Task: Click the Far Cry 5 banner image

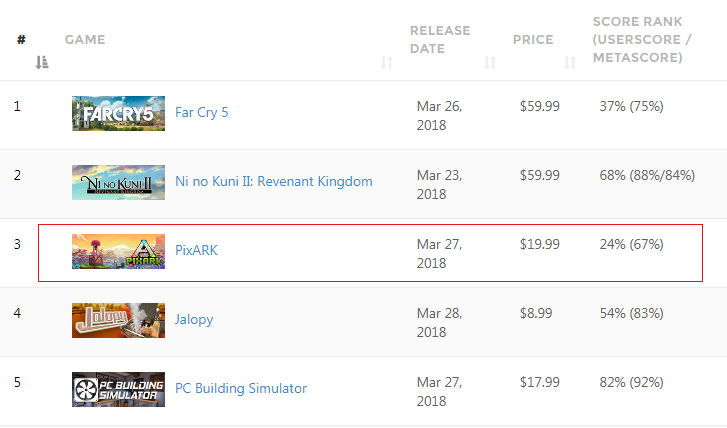Action: (x=118, y=113)
